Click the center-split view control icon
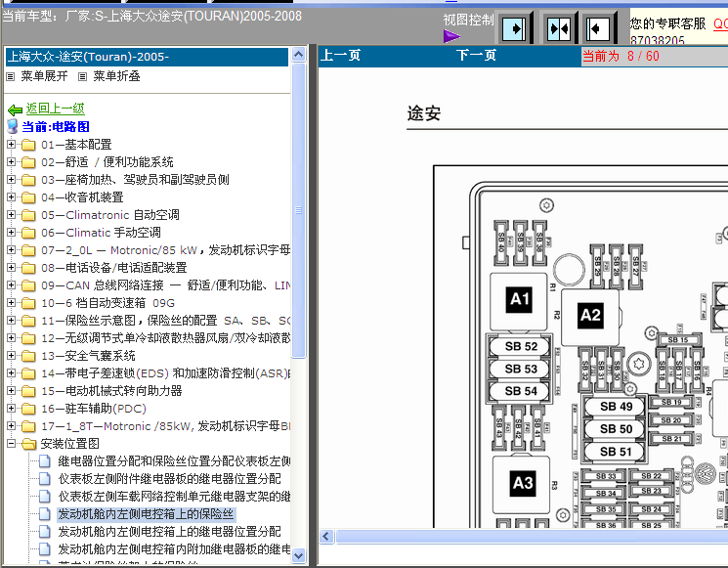 coord(559,28)
